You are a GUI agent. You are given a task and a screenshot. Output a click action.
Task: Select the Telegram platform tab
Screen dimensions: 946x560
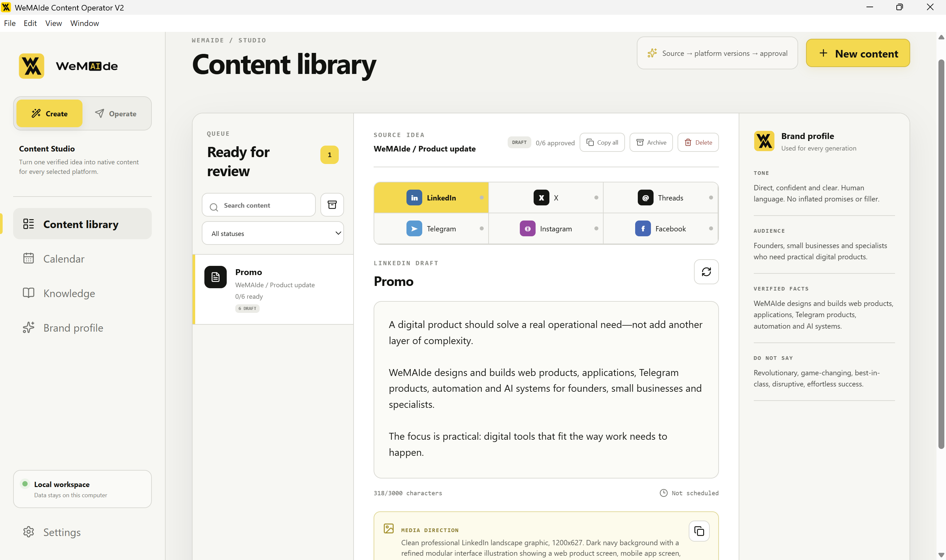[x=431, y=229]
